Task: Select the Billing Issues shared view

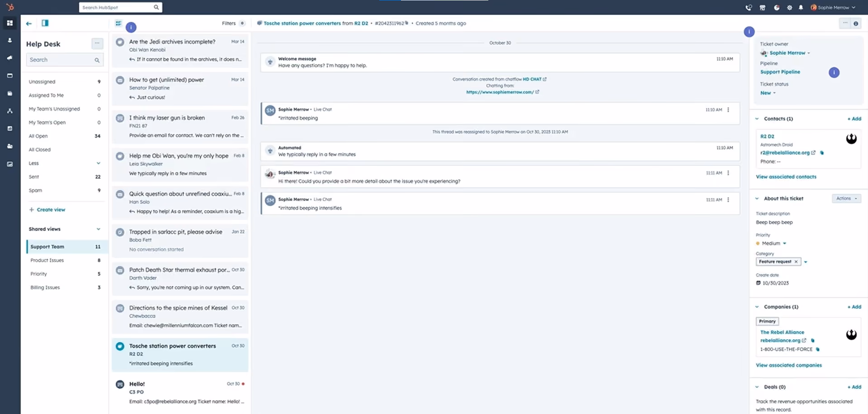Action: pos(65,288)
